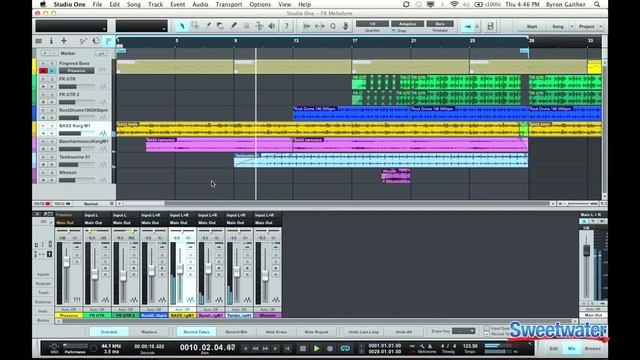Click the BASS Korg M1 track volume slider
The image size is (640, 360).
[77, 133]
